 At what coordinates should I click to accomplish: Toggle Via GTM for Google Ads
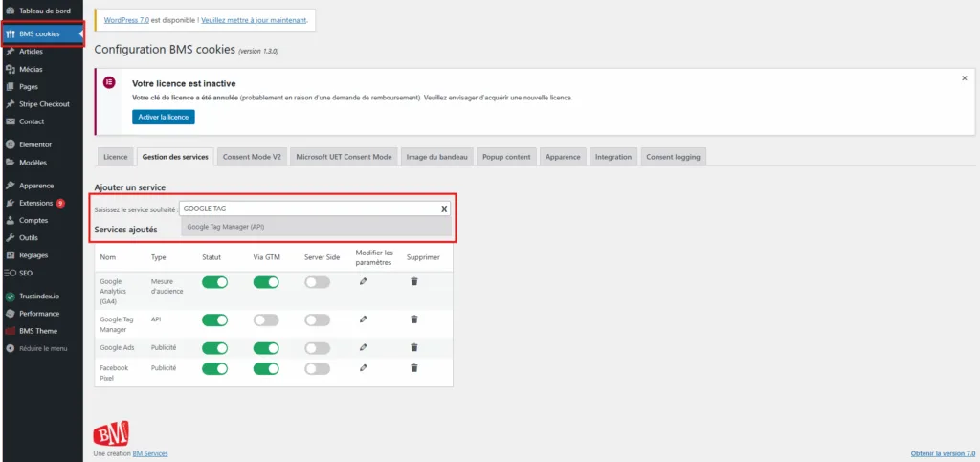(266, 348)
